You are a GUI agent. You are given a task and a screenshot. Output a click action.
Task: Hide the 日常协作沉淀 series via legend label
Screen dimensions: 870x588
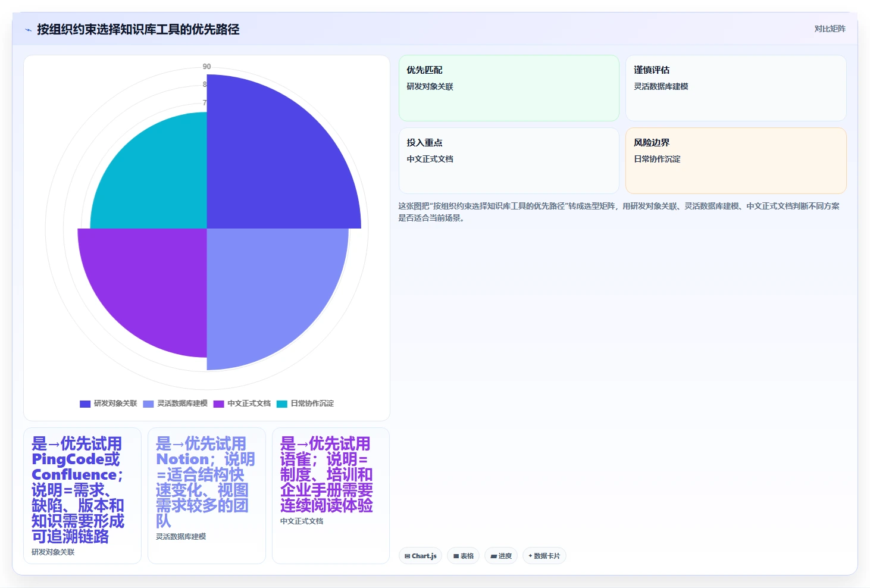[x=312, y=404]
